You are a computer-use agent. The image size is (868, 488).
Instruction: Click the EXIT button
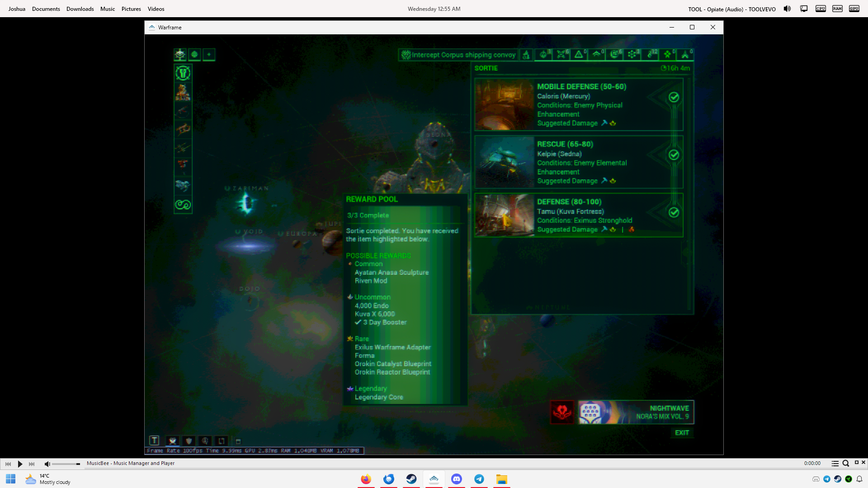(682, 433)
